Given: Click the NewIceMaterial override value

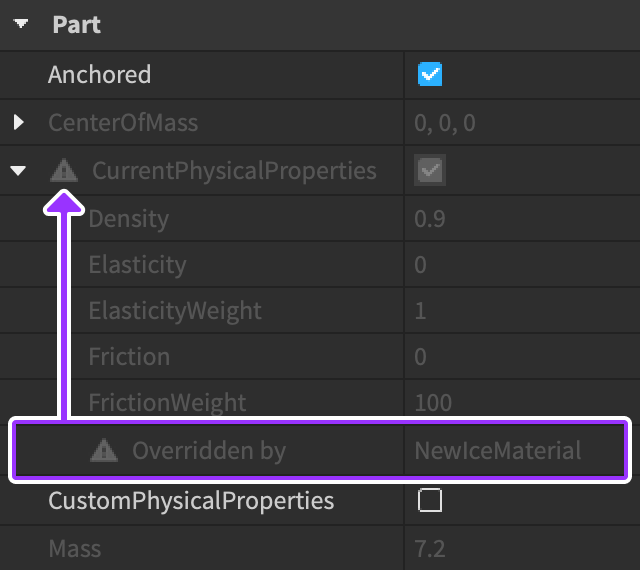Looking at the screenshot, I should [x=498, y=451].
